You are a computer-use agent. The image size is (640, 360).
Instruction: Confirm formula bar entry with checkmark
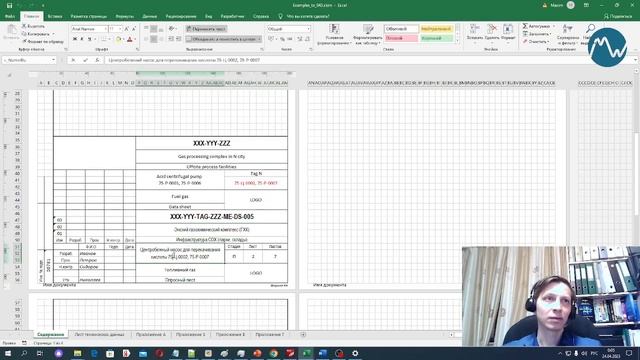pos(85,60)
